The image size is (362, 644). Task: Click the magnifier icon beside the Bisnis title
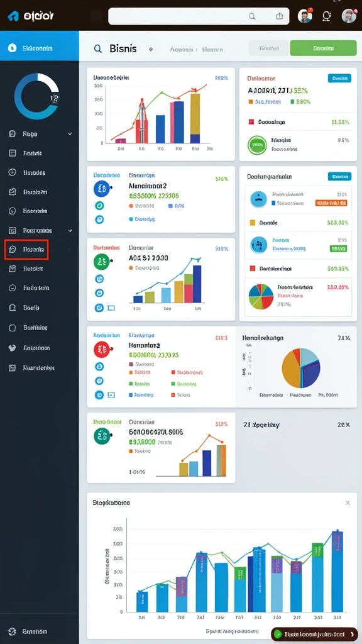tap(97, 48)
